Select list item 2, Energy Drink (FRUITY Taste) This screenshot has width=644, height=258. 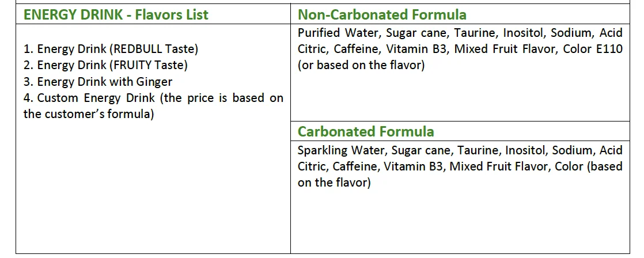click(105, 66)
